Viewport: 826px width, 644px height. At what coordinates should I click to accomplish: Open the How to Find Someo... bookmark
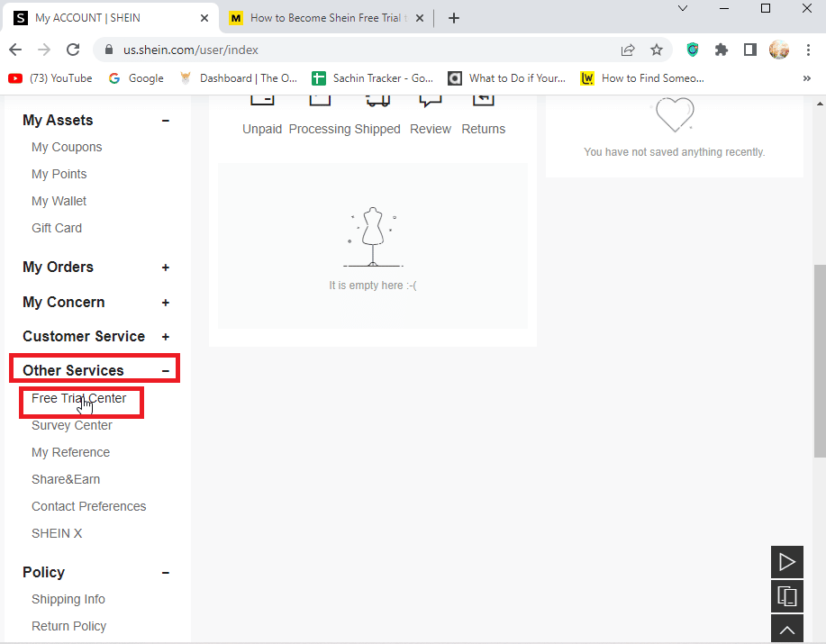[642, 78]
